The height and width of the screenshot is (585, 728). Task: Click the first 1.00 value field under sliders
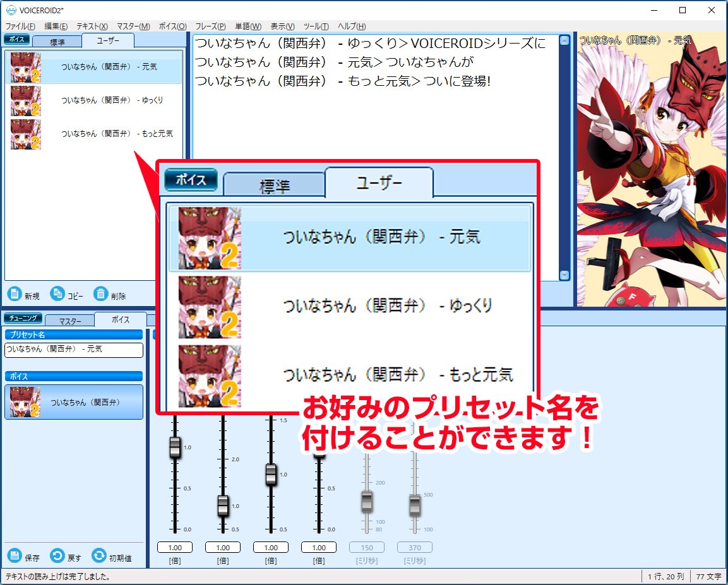tap(175, 547)
